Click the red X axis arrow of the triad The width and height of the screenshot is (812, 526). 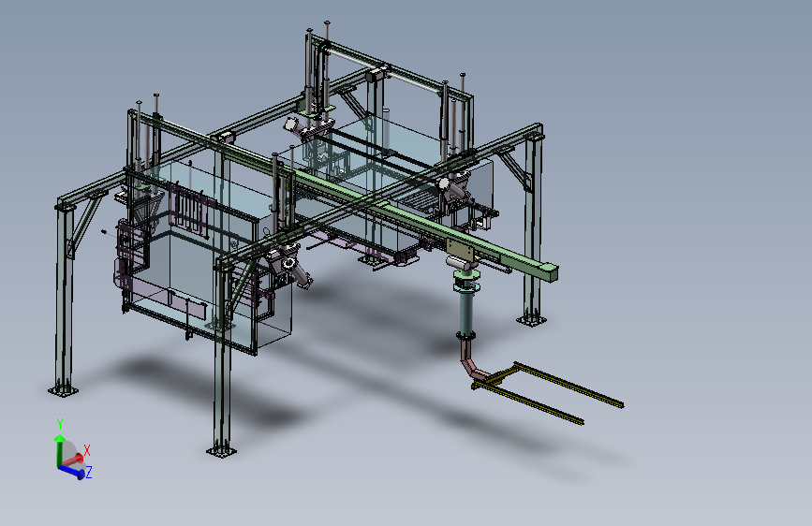click(74, 460)
